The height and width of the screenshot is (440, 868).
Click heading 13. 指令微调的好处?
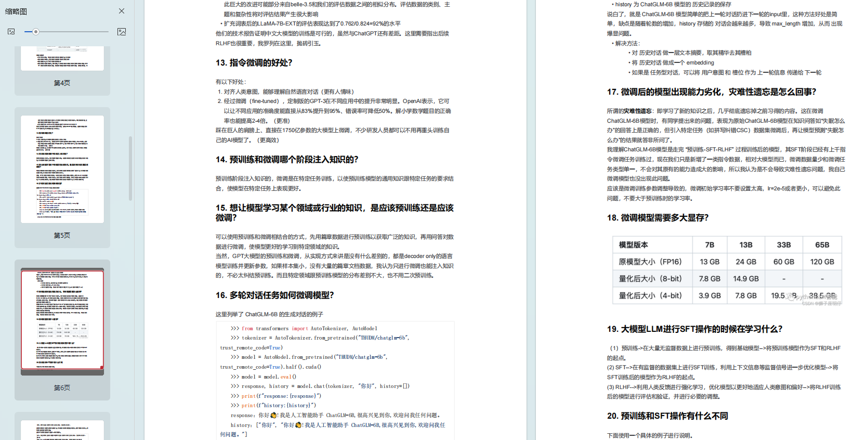(x=254, y=63)
